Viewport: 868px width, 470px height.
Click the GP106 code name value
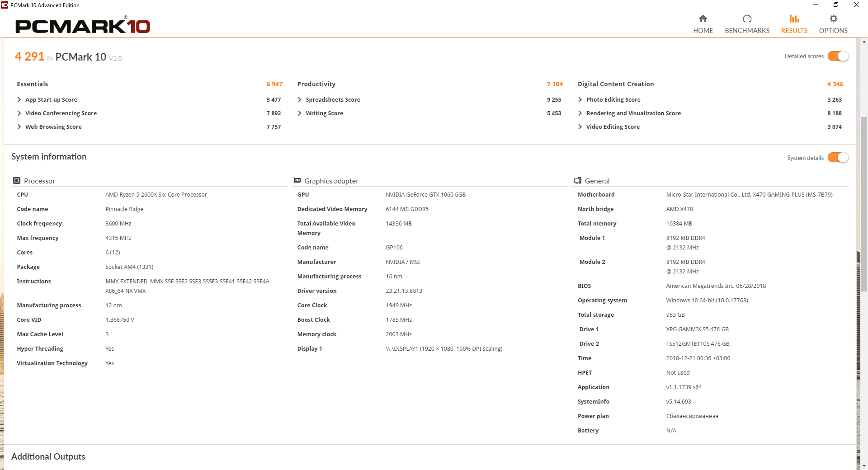[x=394, y=248]
